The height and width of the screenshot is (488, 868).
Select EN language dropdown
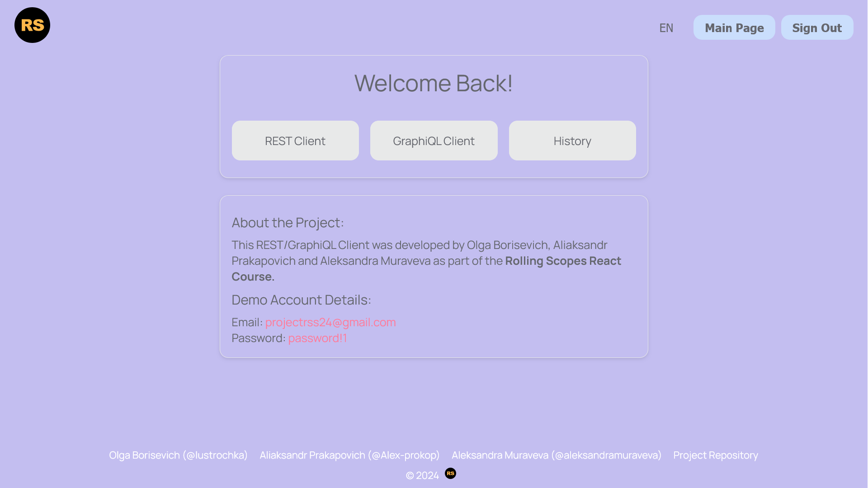coord(666,27)
